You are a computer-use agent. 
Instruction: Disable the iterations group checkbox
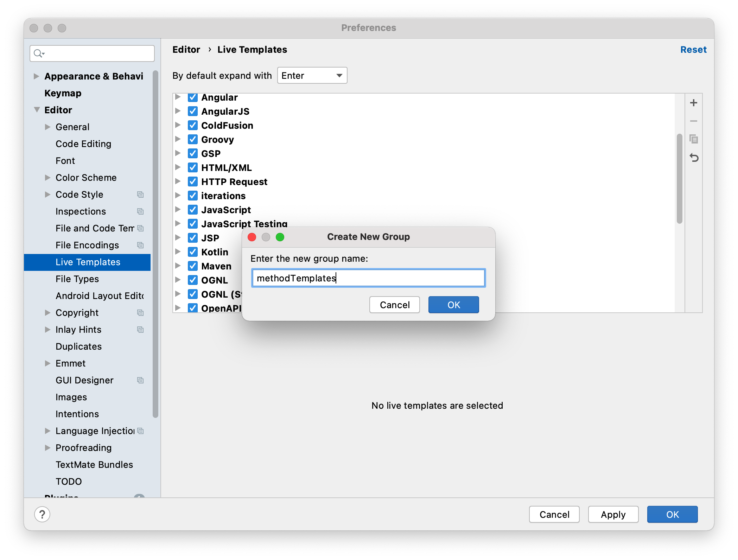click(x=192, y=196)
